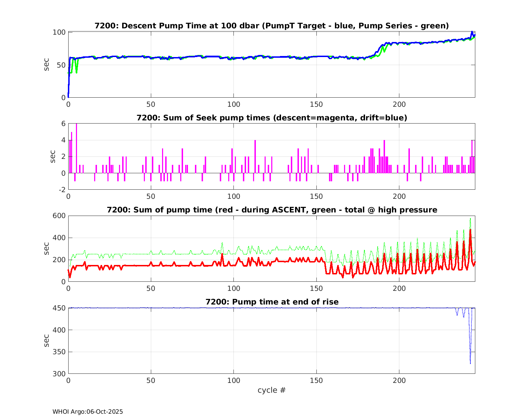This screenshot has height=420, width=525.
Task: Click the '450' y-axis tick of the bottom plot
Action: pos(59,308)
